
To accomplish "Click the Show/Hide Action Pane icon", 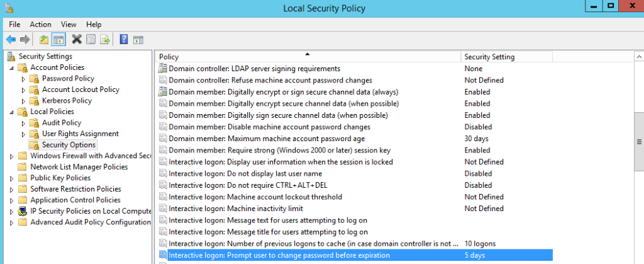I will click(x=138, y=40).
